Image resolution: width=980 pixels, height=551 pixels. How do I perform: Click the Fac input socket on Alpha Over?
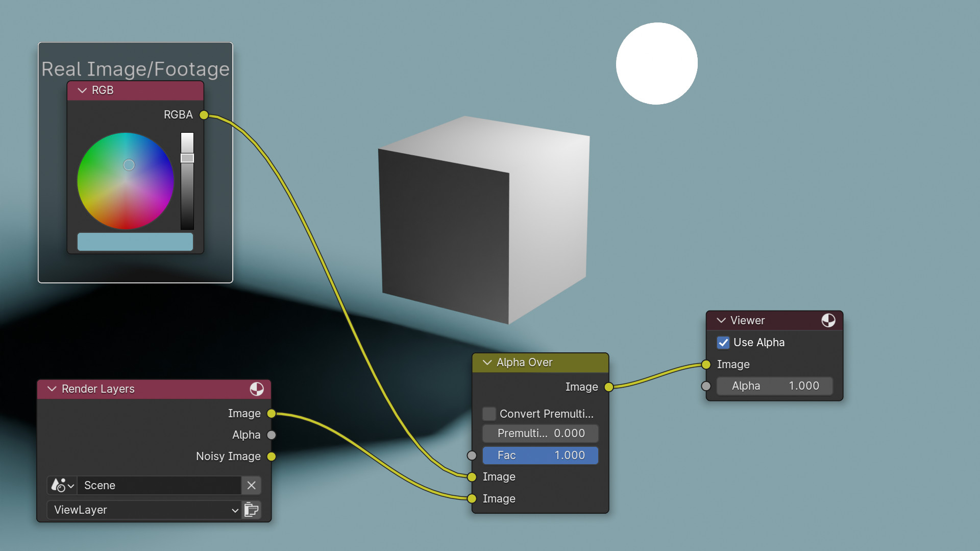[472, 456]
